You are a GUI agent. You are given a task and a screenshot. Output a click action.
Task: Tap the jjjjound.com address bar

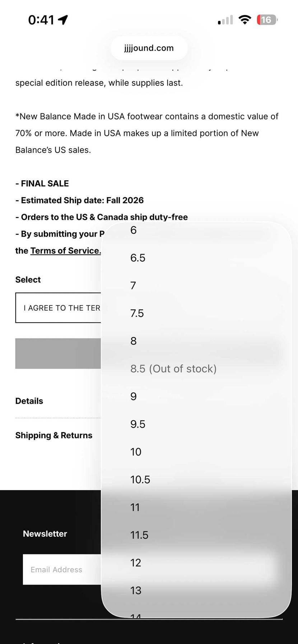click(149, 48)
